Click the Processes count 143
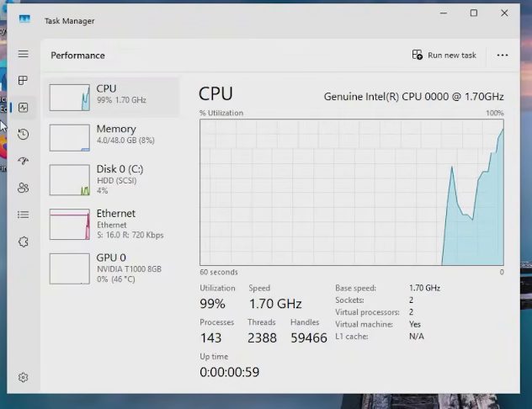Image resolution: width=532 pixels, height=409 pixels. tap(210, 337)
